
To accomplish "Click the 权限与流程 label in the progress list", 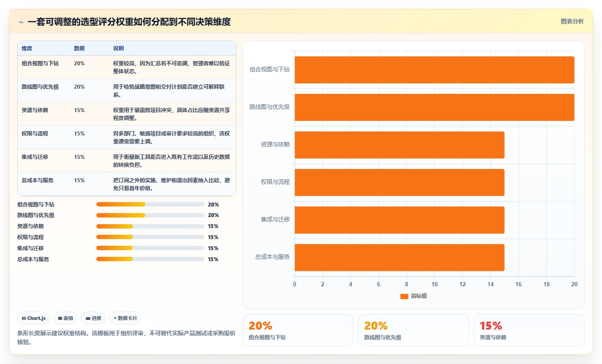I will click(30, 237).
